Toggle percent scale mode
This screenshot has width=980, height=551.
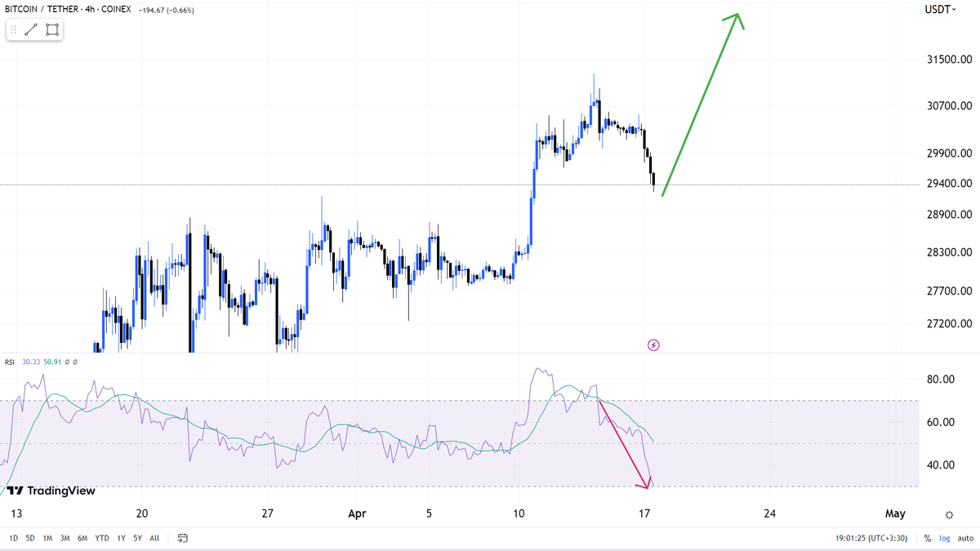[x=928, y=538]
